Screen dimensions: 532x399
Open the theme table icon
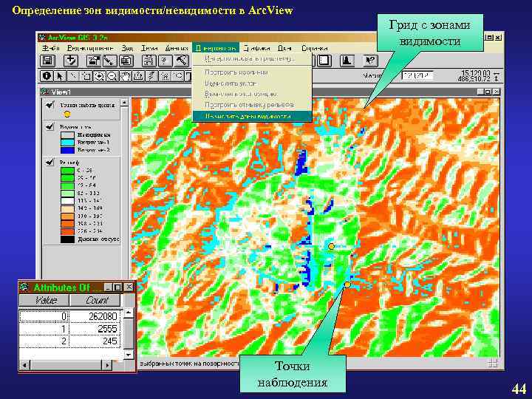click(x=126, y=61)
